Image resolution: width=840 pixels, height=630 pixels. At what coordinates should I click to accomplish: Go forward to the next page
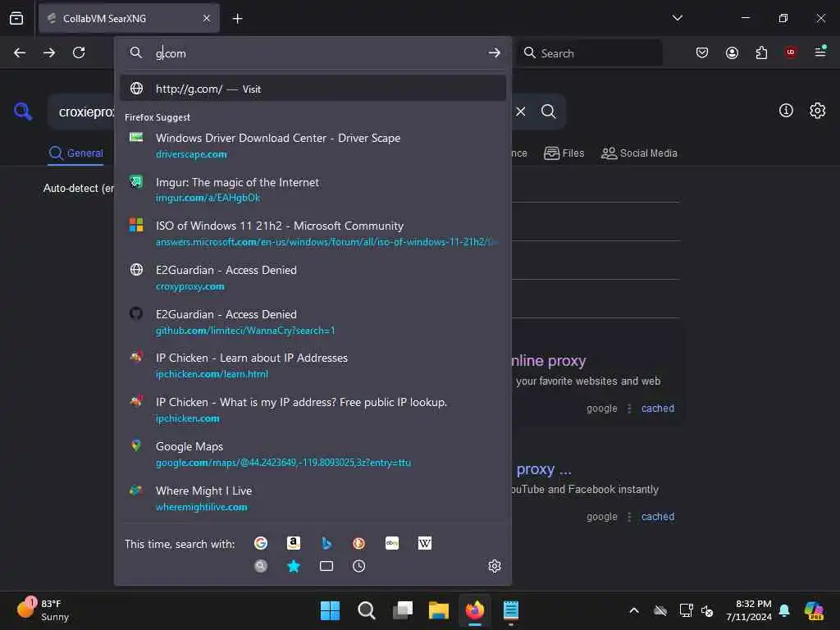pos(49,52)
